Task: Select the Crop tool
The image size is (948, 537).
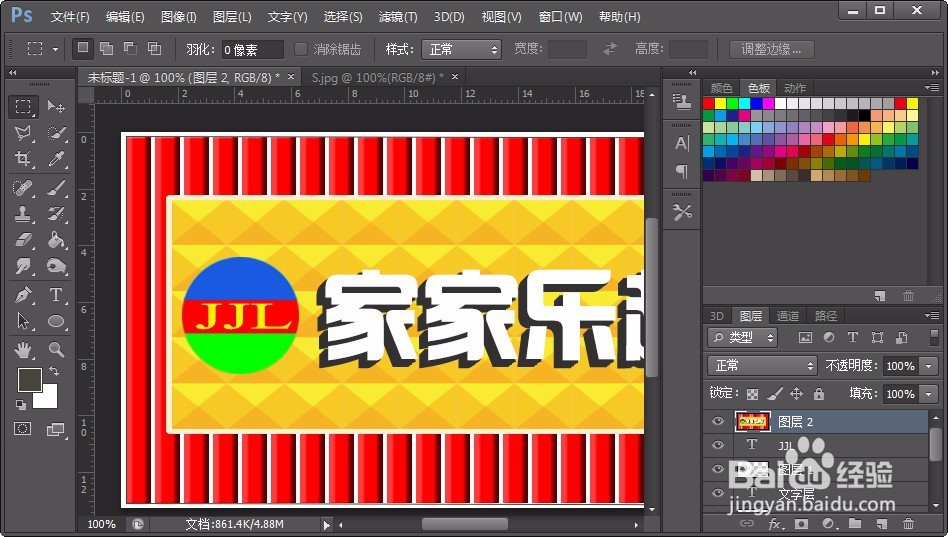Action: coord(23,158)
